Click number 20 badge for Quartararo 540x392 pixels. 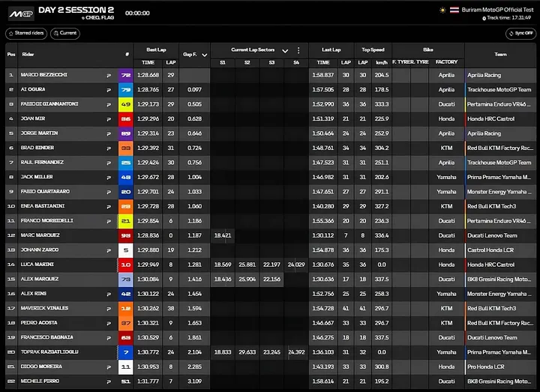(x=126, y=192)
